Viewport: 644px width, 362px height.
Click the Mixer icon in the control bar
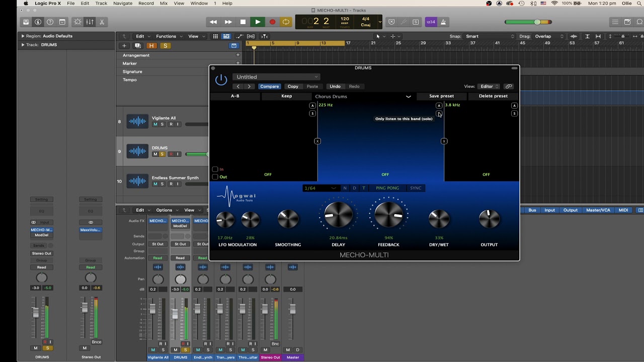90,22
